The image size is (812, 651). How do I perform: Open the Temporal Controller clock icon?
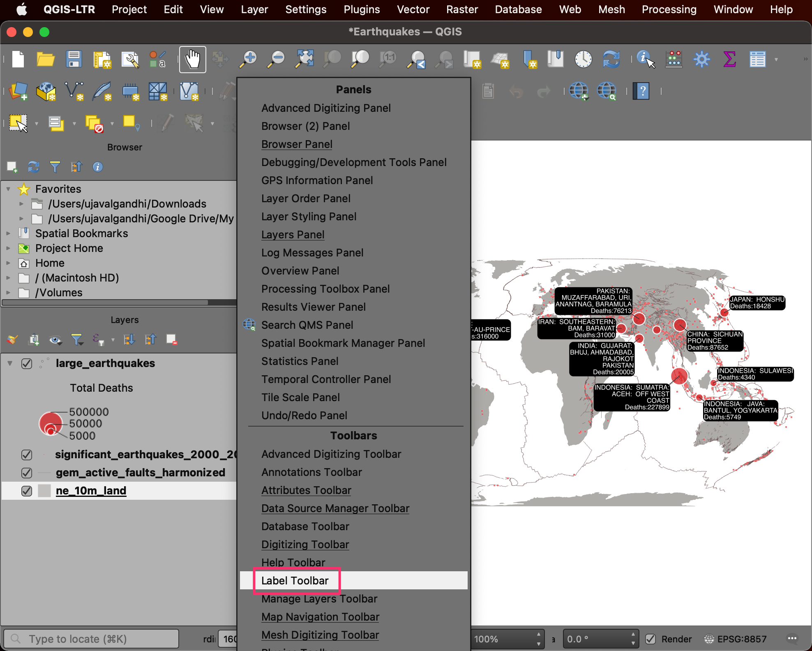(x=583, y=59)
